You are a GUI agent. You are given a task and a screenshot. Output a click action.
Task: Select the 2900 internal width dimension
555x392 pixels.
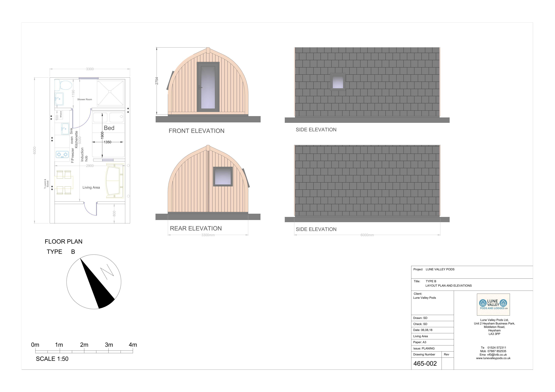pos(90,166)
